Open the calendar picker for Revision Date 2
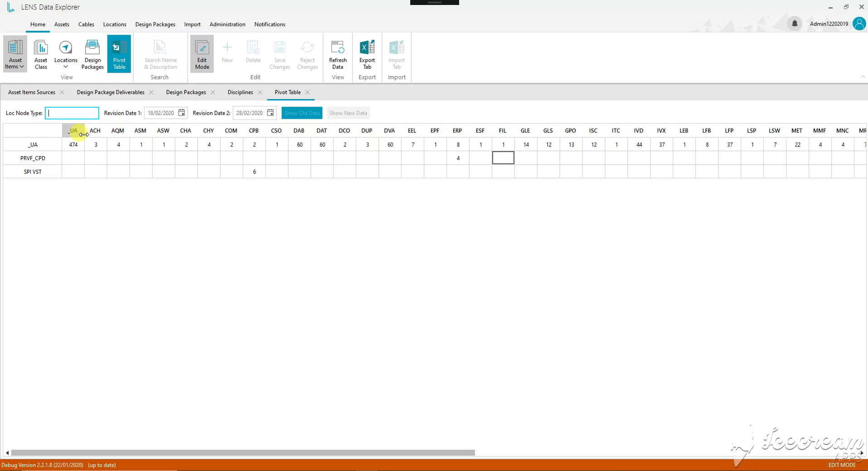This screenshot has width=868, height=471. click(x=270, y=113)
